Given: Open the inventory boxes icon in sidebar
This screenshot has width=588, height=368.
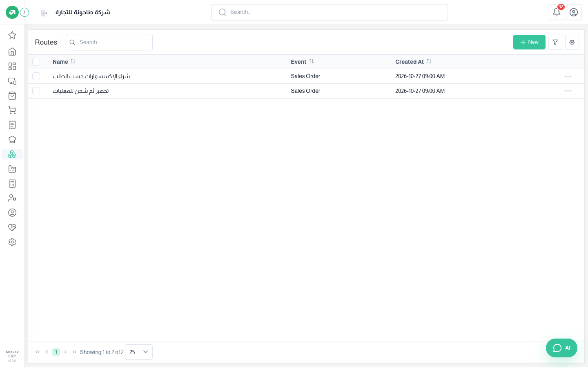Looking at the screenshot, I should (x=12, y=154).
